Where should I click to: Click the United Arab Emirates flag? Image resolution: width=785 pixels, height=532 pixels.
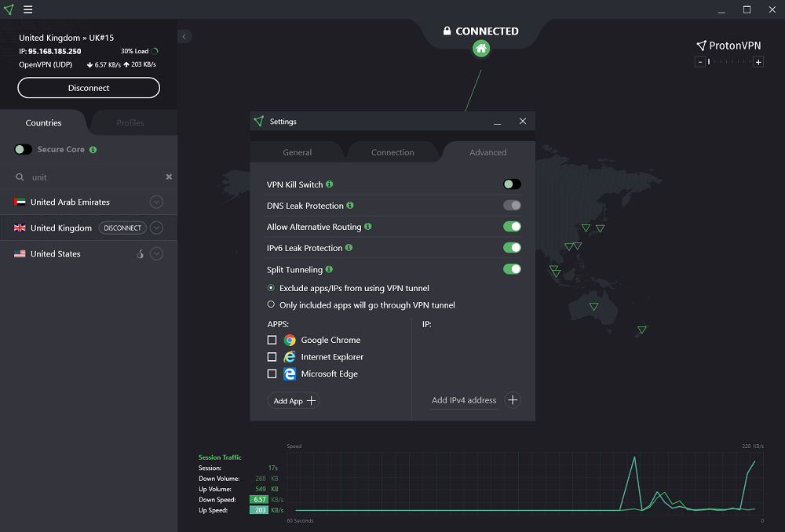[x=20, y=202]
